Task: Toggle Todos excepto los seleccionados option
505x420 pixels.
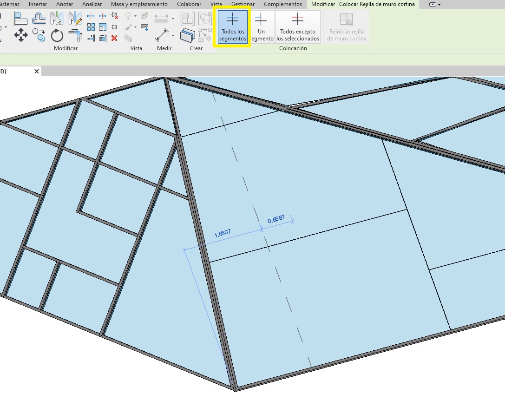Action: click(x=298, y=27)
